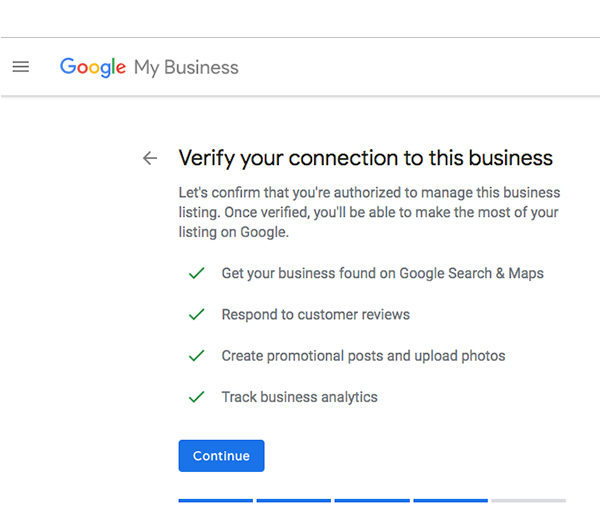Click the colorful Google logo

[93, 67]
